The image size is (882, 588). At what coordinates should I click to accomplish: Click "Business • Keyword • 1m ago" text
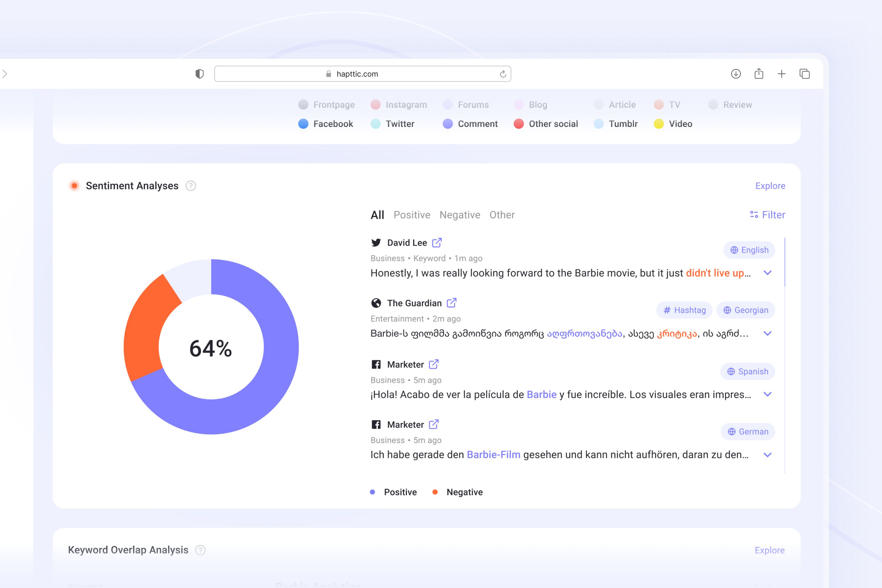tap(426, 258)
